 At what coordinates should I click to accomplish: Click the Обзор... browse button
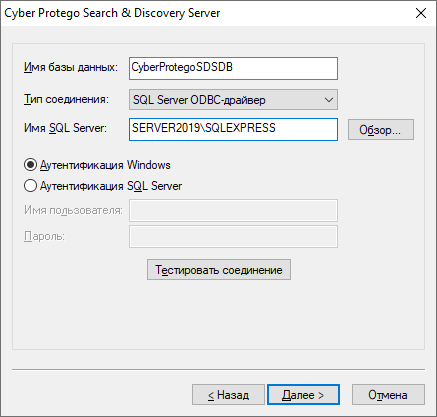(x=381, y=130)
